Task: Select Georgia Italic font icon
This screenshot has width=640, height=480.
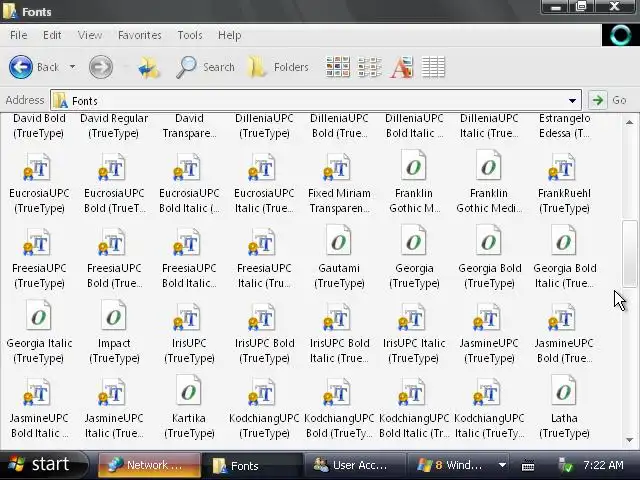Action: click(x=38, y=316)
